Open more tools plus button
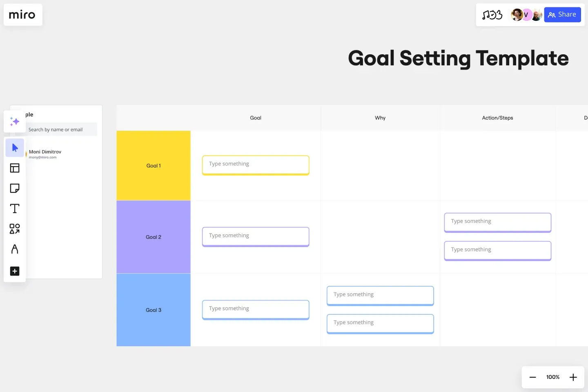 [x=15, y=271]
